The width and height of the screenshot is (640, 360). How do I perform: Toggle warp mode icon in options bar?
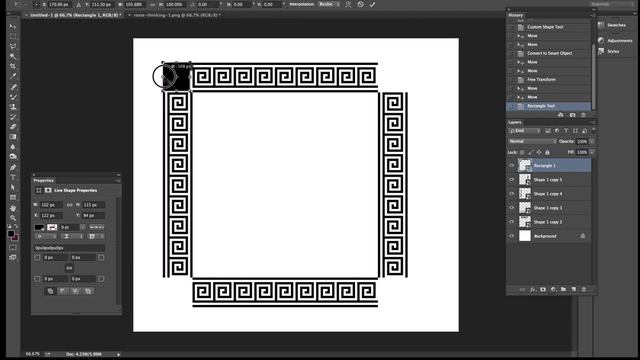(x=348, y=4)
